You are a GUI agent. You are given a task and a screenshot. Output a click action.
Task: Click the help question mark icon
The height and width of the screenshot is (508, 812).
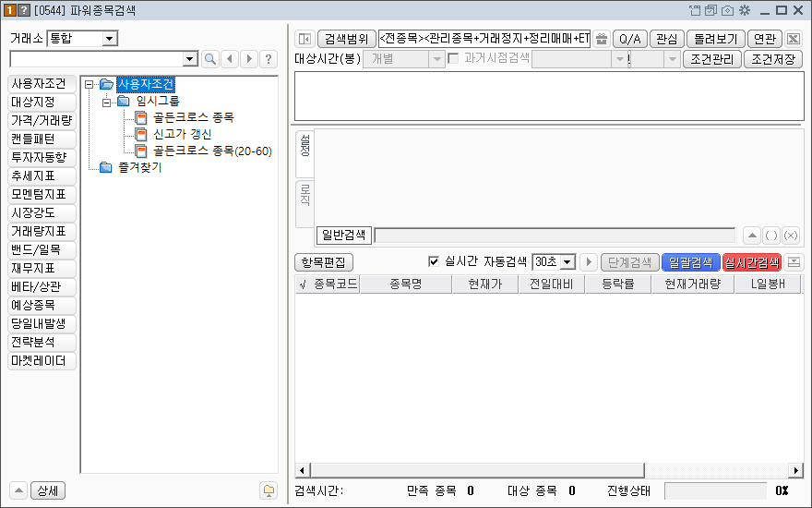[269, 59]
